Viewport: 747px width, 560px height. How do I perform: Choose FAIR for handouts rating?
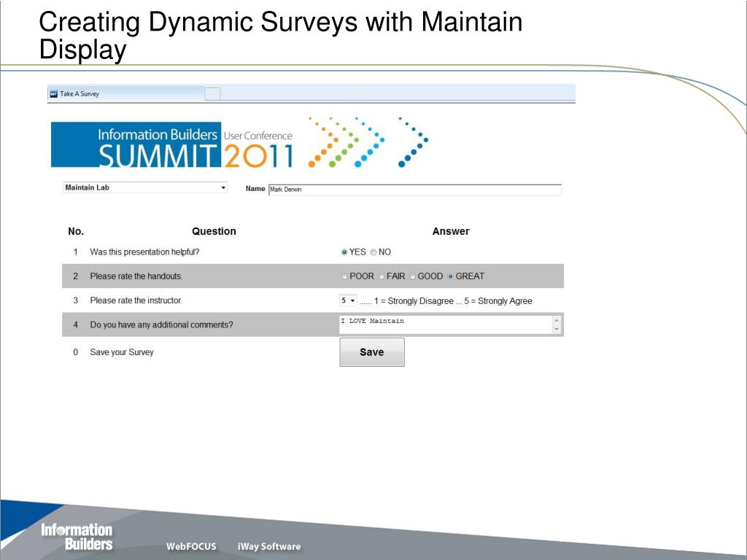(382, 277)
